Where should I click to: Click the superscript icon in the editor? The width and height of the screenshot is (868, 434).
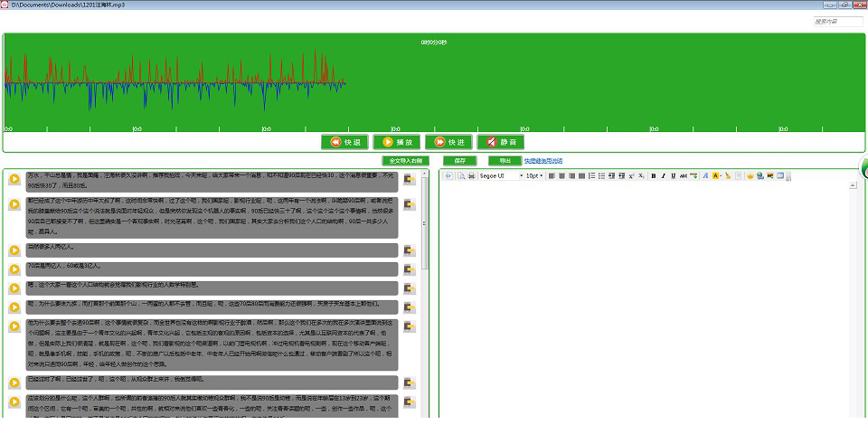click(630, 175)
